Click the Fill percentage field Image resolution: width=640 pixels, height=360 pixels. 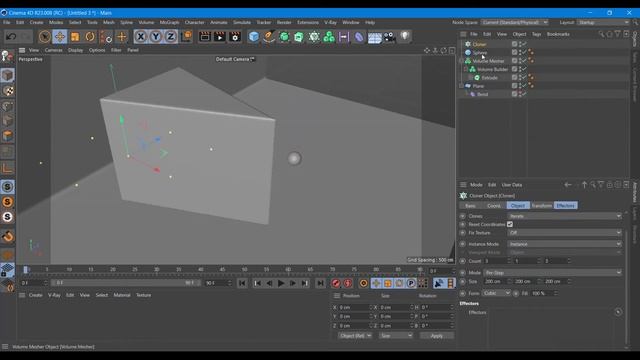click(x=543, y=293)
